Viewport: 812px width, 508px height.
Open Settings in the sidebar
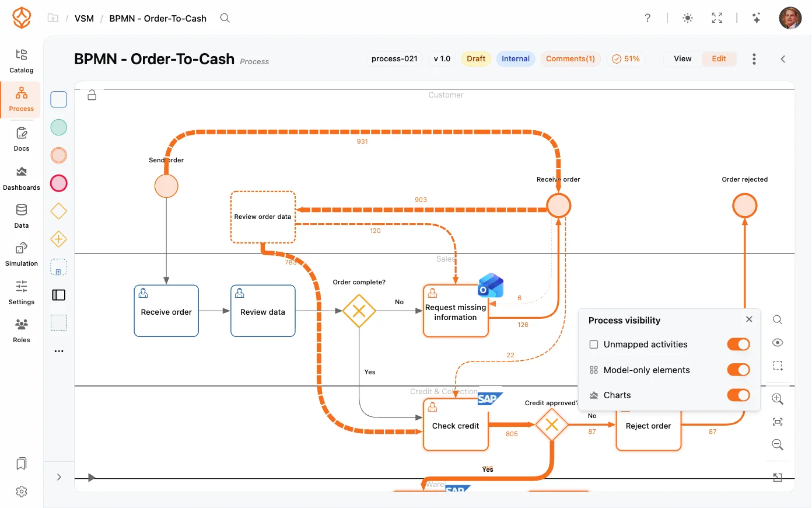[x=22, y=293]
